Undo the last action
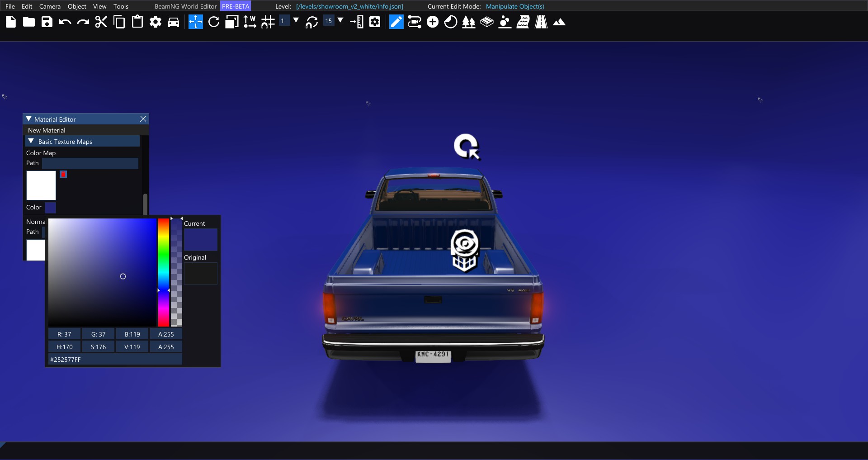 [x=65, y=22]
